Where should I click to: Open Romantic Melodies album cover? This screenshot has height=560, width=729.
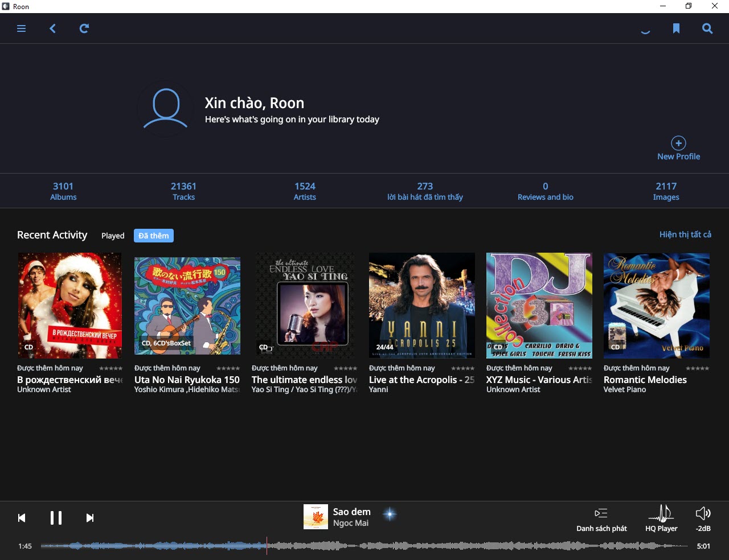[x=657, y=306]
